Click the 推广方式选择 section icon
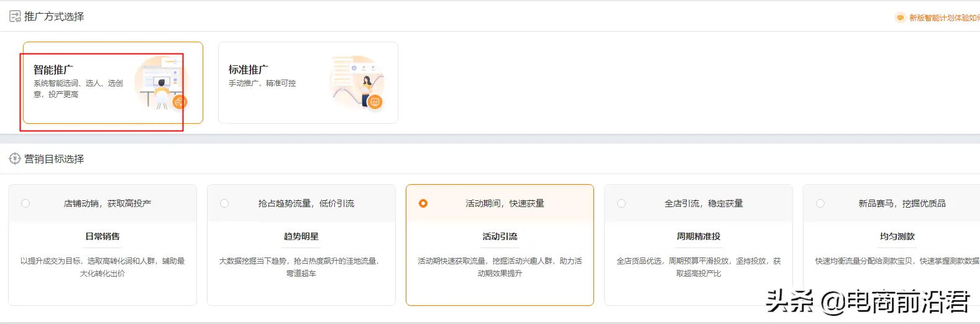The image size is (980, 324). 15,17
